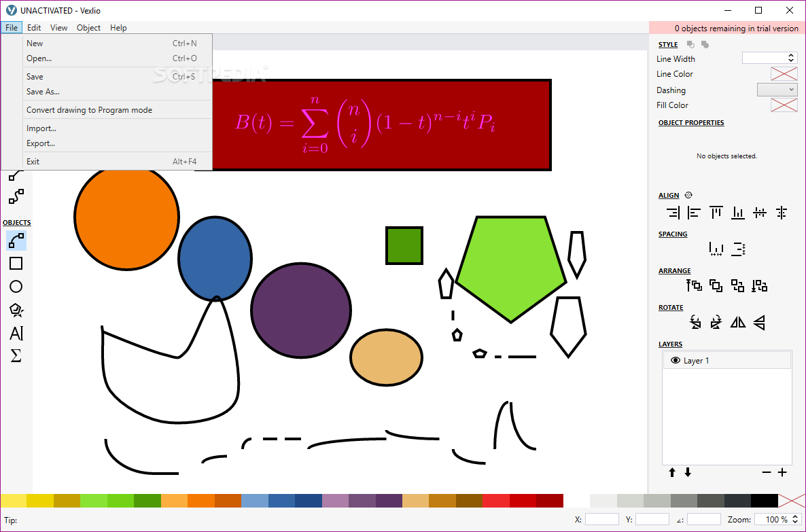Click the align left icon

tap(694, 212)
